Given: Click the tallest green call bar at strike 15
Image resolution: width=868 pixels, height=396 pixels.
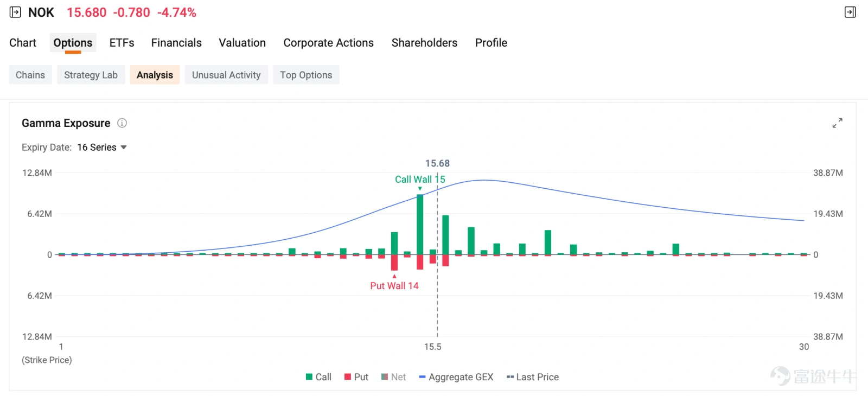Looking at the screenshot, I should tap(420, 225).
